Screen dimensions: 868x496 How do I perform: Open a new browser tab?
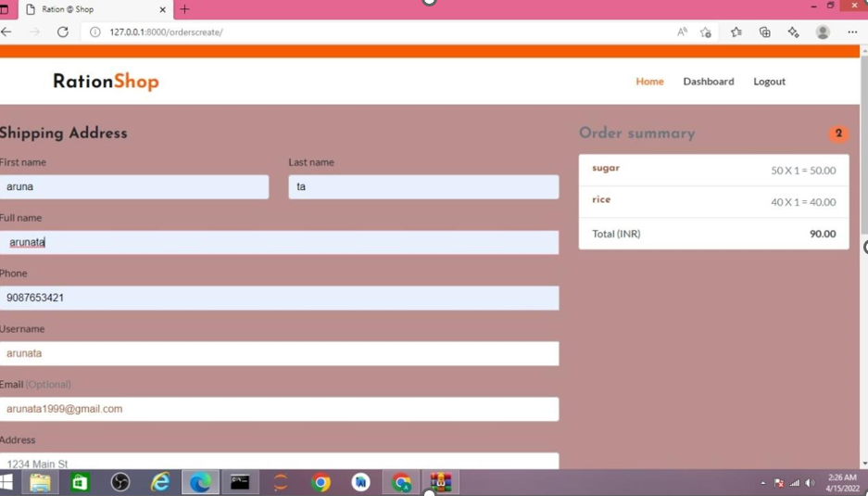tap(184, 9)
